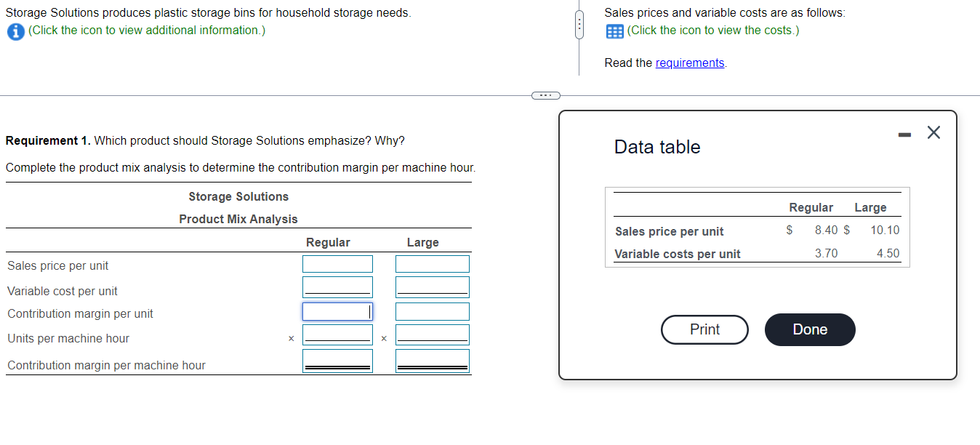Click the horizontal ellipsis divider control

tap(545, 95)
